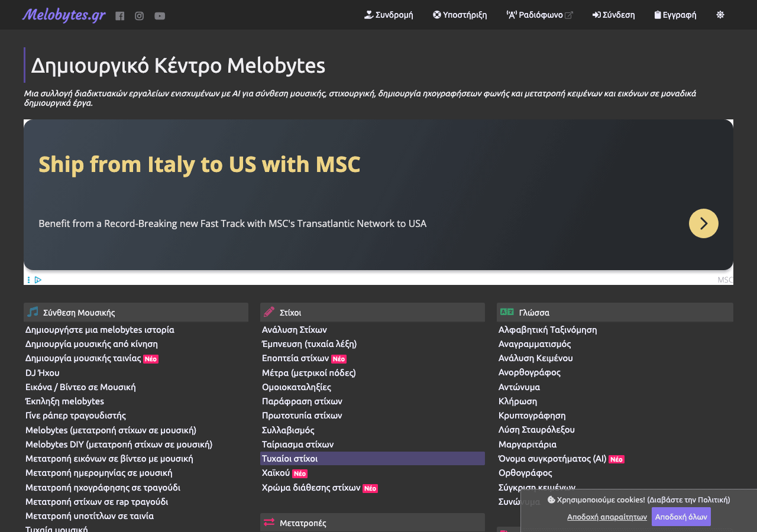Open Δημιουργία μουσικής ταινίας link
757x532 pixels.
click(x=83, y=358)
